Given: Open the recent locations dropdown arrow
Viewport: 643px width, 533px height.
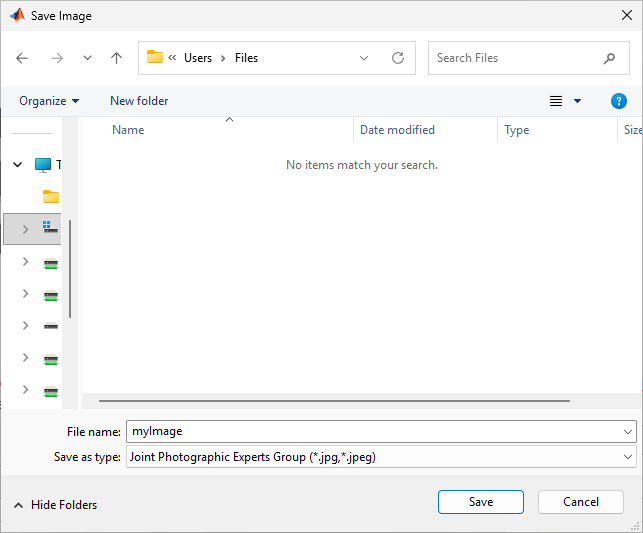Looking at the screenshot, I should (87, 58).
